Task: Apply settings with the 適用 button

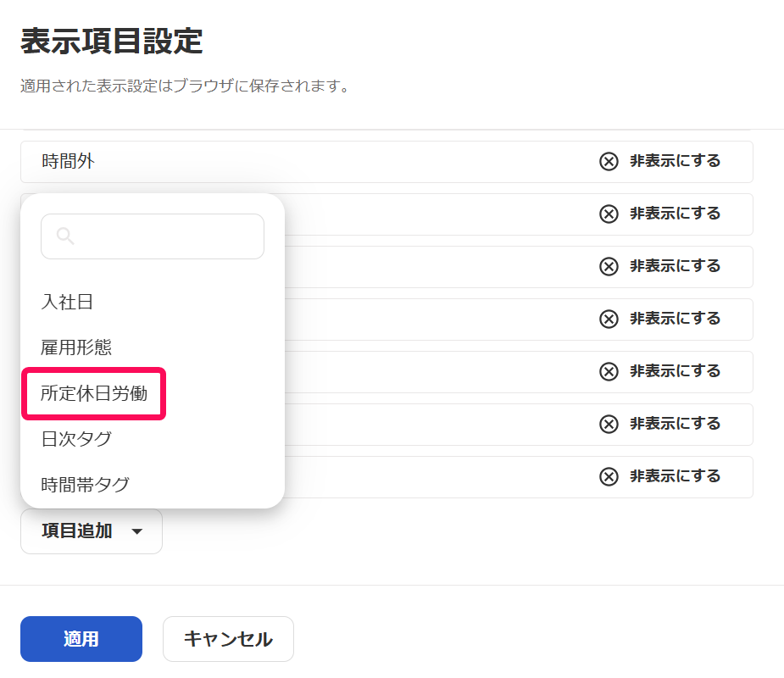Action: coord(81,639)
